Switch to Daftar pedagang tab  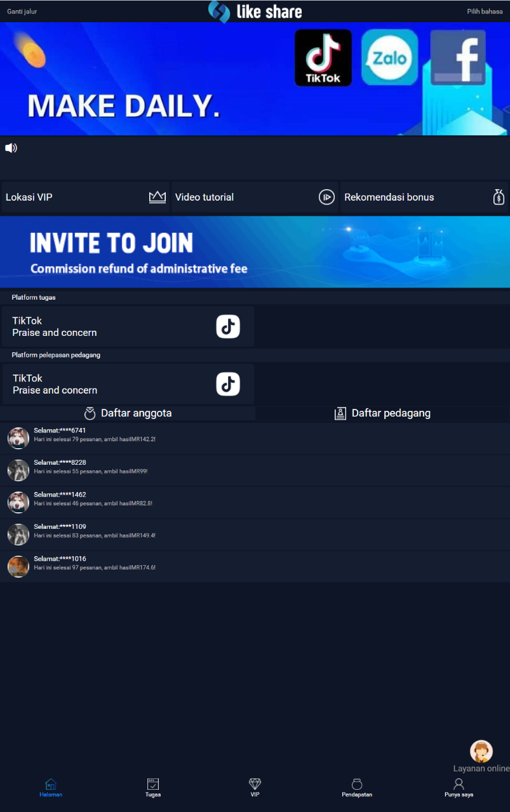tap(382, 413)
